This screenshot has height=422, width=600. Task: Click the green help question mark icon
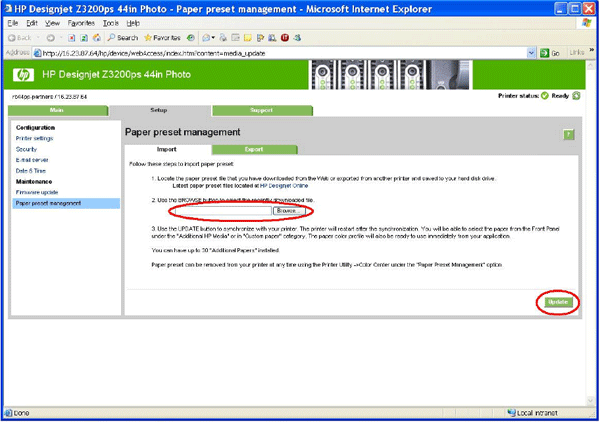(569, 134)
